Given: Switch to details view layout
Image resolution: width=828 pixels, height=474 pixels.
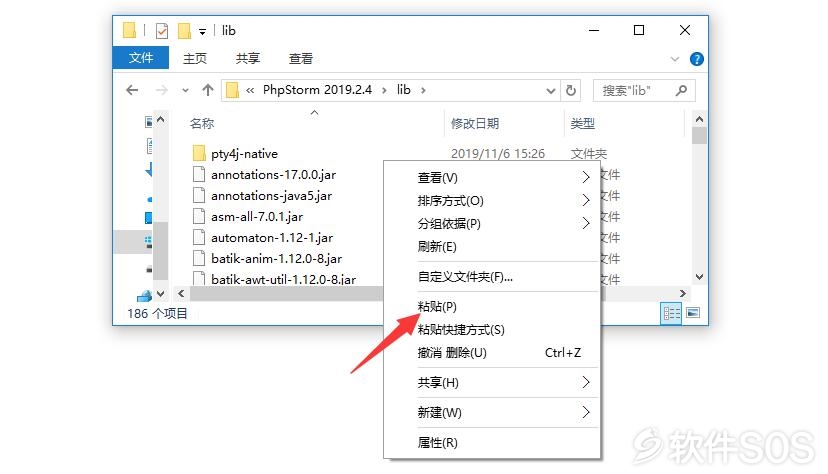Looking at the screenshot, I should 671,314.
